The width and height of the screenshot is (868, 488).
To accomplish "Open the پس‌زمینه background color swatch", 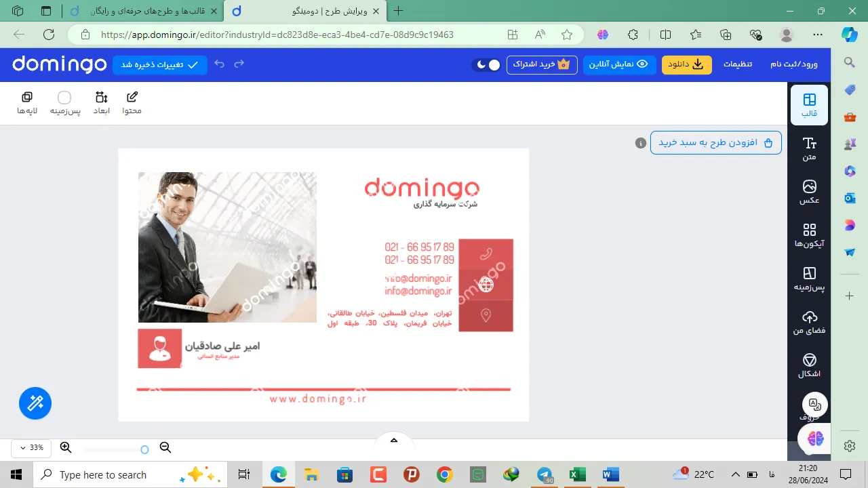I will click(x=64, y=103).
